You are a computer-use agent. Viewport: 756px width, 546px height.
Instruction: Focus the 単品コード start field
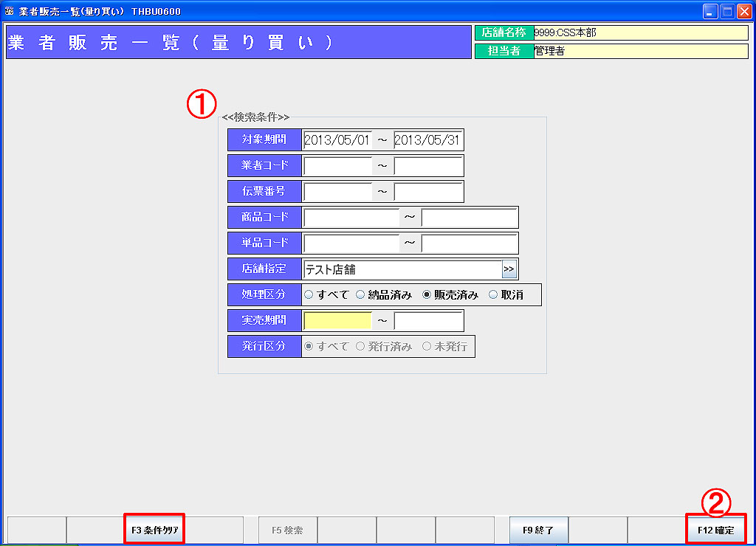point(351,243)
